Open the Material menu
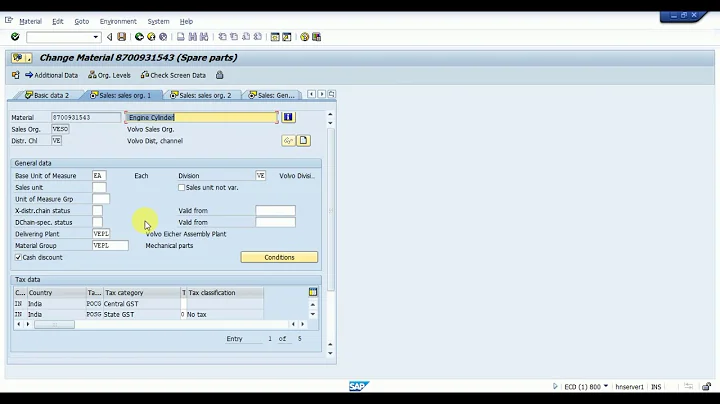Viewport: 720px width, 404px height. (30, 21)
